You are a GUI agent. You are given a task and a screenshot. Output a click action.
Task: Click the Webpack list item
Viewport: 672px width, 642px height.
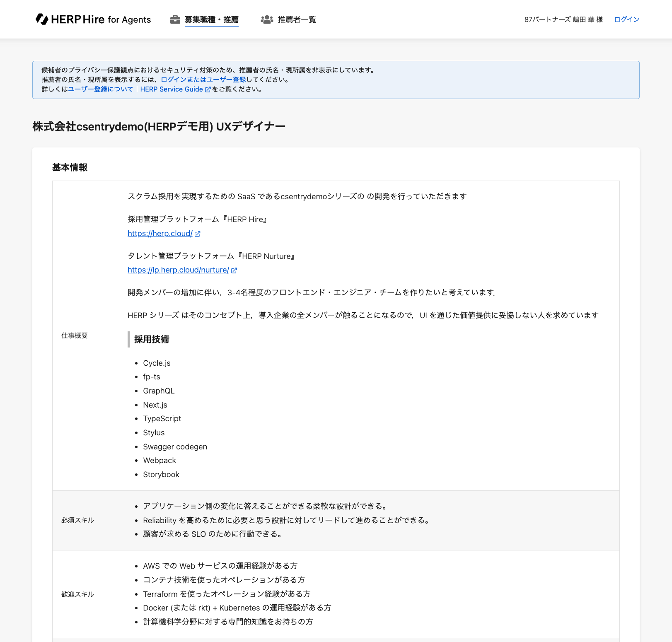click(160, 461)
